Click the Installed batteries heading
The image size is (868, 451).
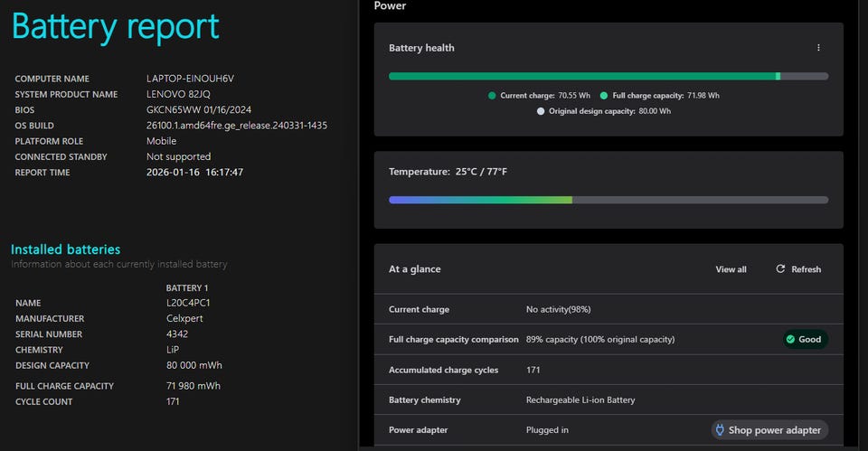pyautogui.click(x=65, y=249)
